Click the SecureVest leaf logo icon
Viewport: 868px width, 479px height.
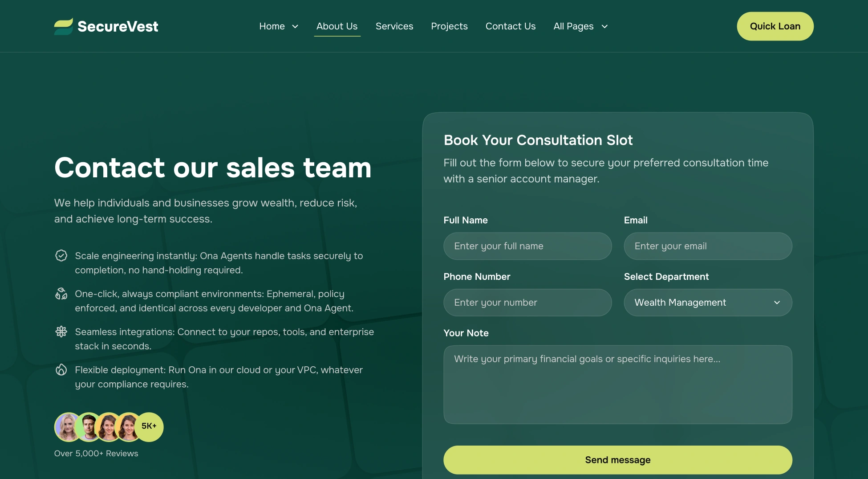coord(63,26)
